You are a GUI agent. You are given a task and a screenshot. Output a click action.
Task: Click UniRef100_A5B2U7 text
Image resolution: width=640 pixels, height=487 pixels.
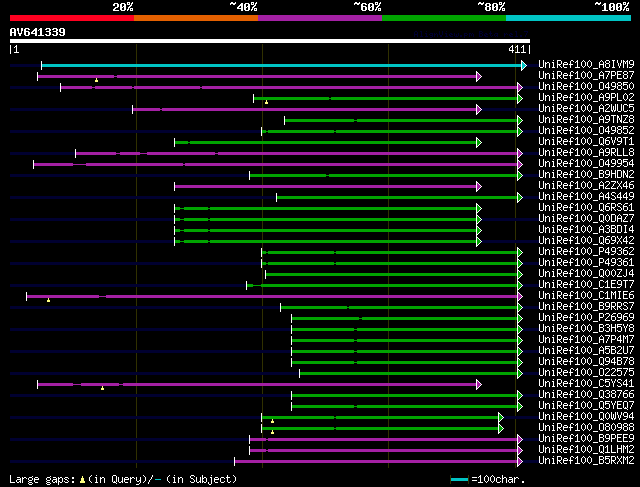click(586, 351)
